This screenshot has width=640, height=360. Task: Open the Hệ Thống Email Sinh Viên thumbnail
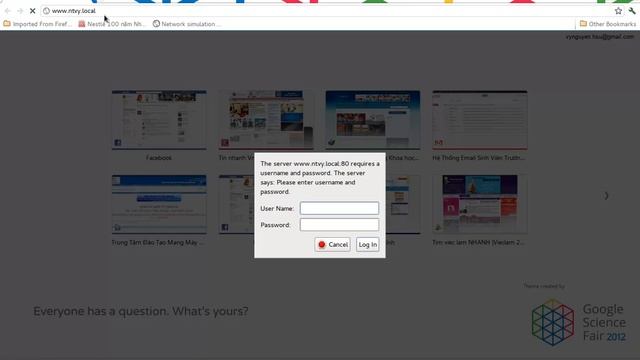(x=480, y=120)
